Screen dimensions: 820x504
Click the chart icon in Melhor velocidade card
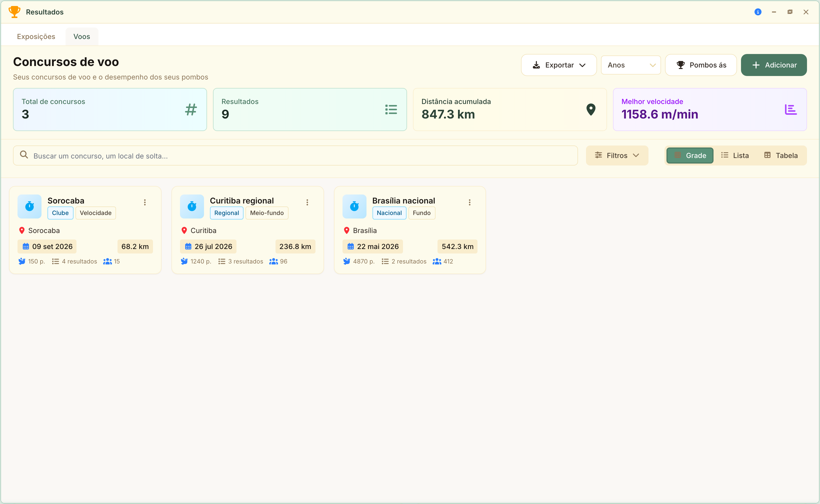pos(790,109)
